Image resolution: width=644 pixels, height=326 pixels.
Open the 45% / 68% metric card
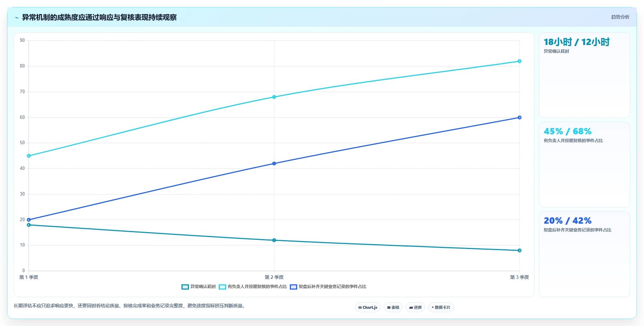pos(584,165)
